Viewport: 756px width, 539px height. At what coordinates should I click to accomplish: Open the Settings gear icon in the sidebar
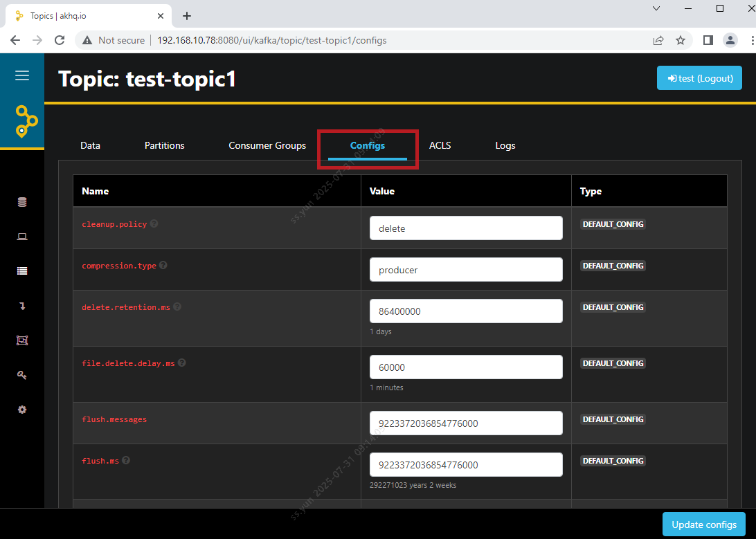[22, 410]
